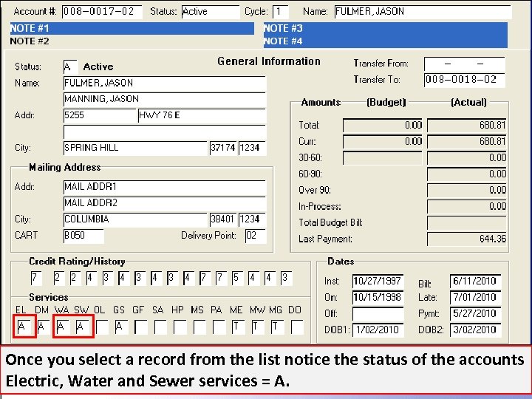Click the Budget Total amount 0.00

point(383,126)
